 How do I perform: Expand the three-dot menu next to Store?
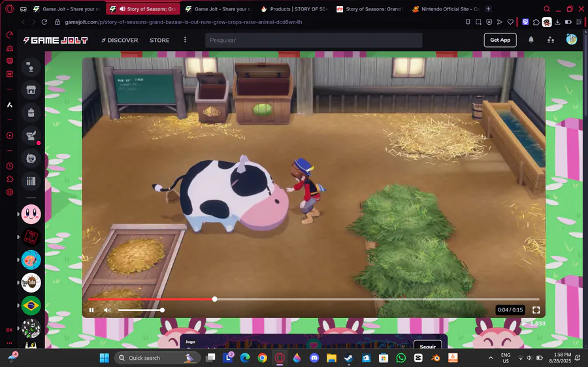click(x=185, y=40)
